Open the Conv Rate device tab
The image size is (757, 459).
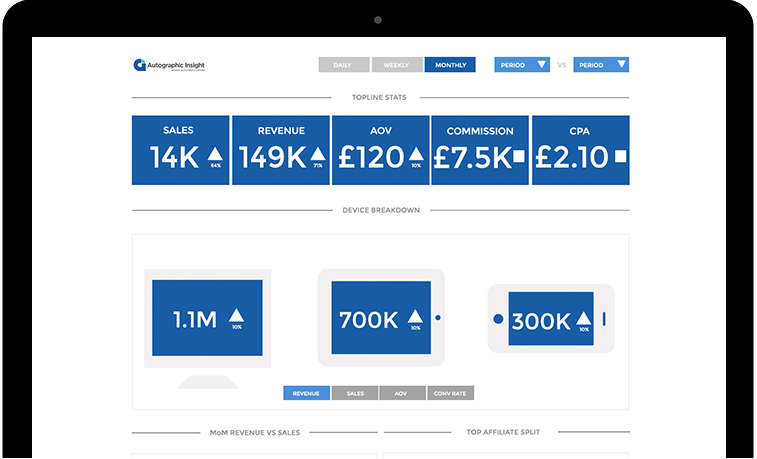(450, 393)
